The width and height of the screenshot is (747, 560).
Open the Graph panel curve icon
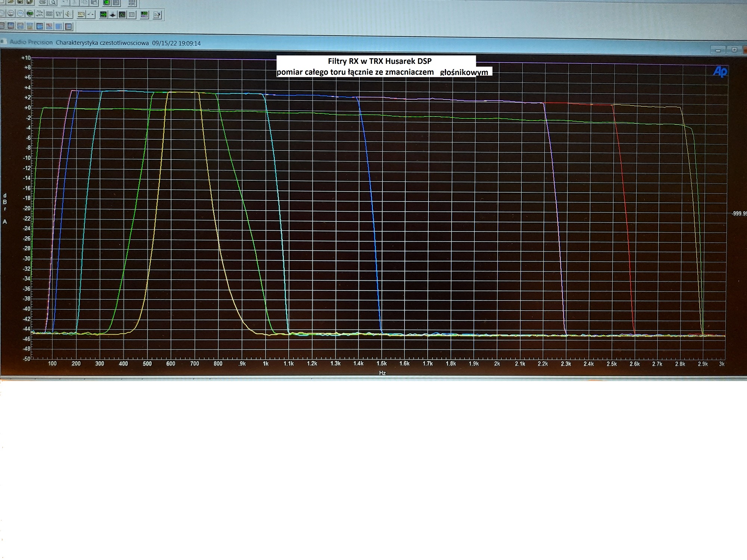122,15
